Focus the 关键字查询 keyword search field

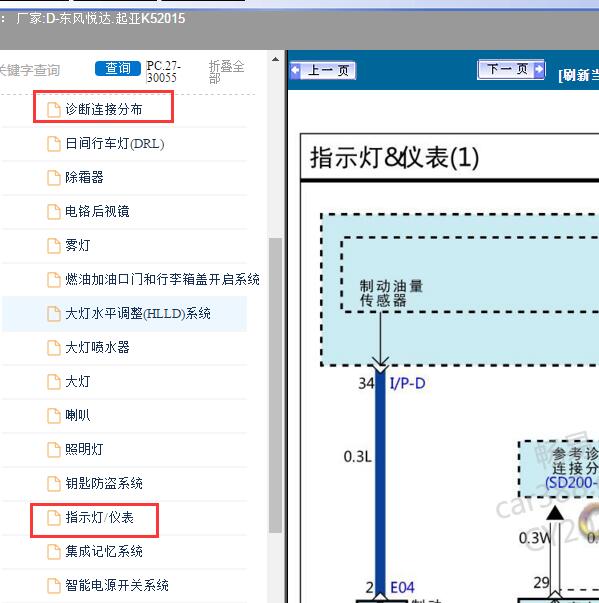(x=30, y=70)
